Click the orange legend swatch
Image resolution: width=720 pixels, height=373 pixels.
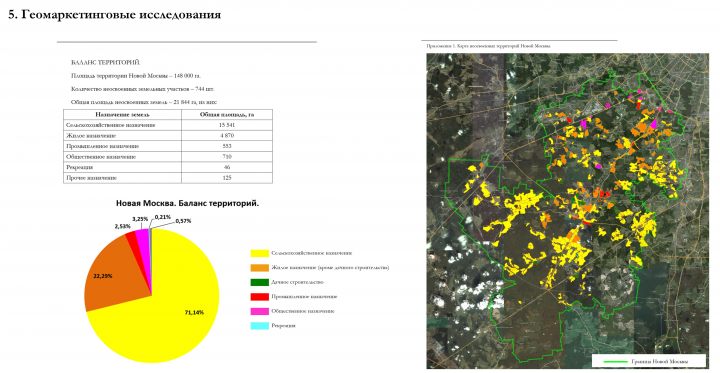(259, 268)
